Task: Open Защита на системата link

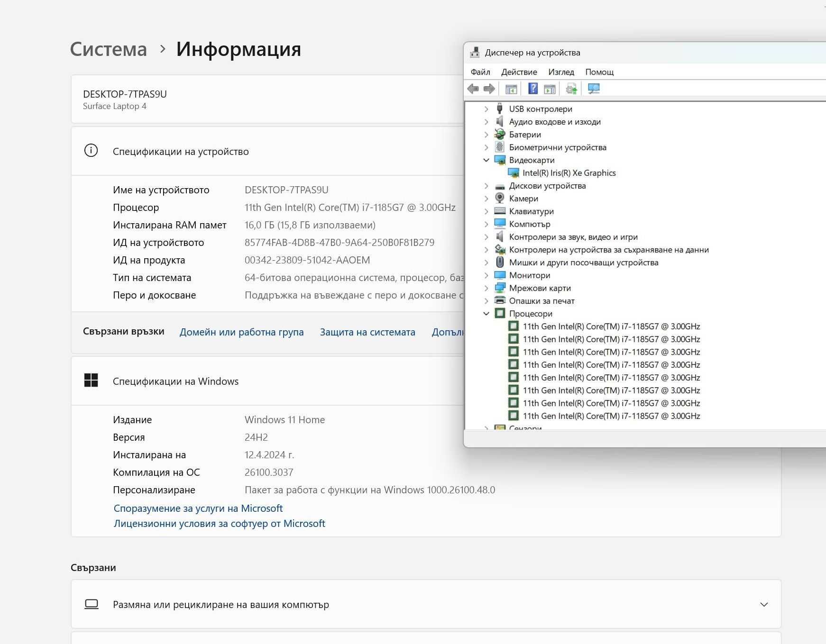Action: coord(367,332)
